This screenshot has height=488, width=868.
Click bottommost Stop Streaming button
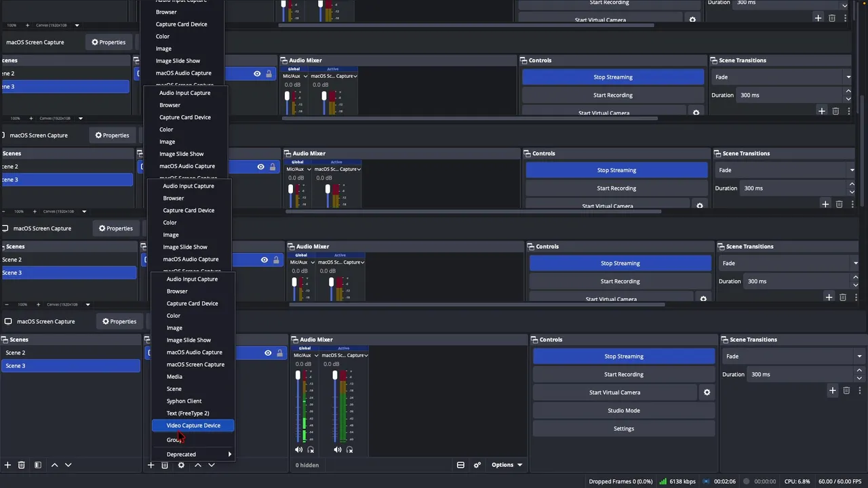pyautogui.click(x=624, y=357)
